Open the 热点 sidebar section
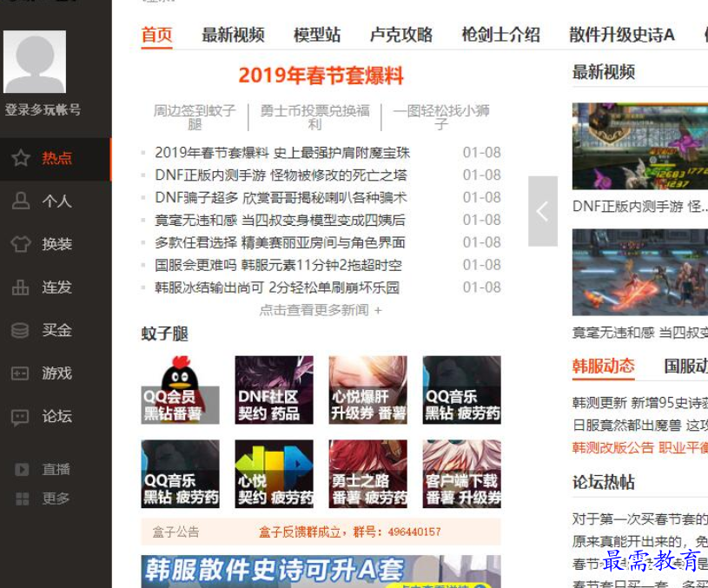This screenshot has width=708, height=588. (x=55, y=159)
